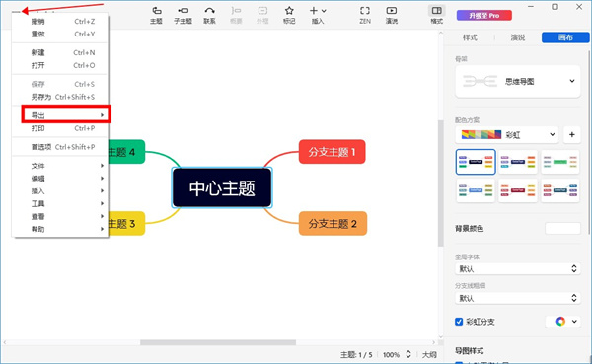The height and width of the screenshot is (364, 592).
Task: Open the 分支线粗细 branch thickness selector
Action: point(518,298)
